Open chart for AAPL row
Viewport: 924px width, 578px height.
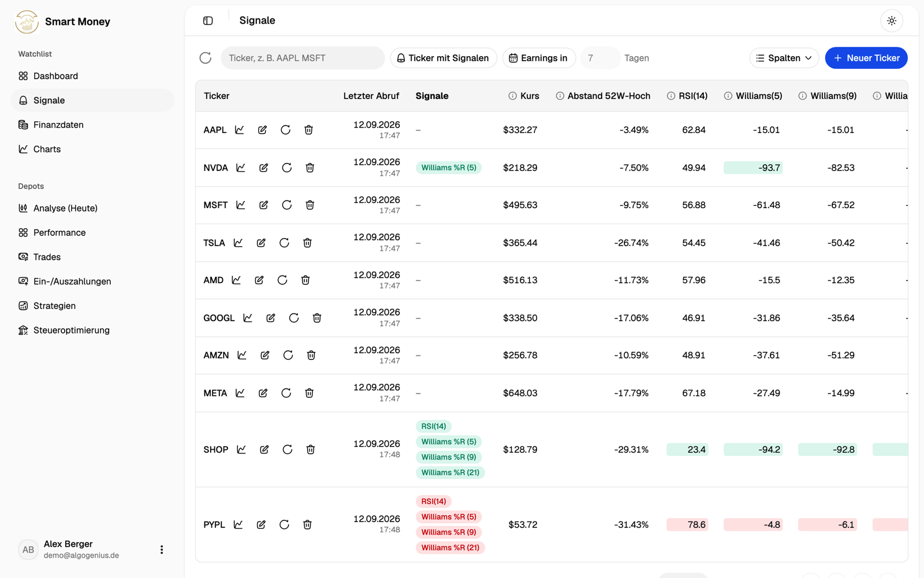240,130
